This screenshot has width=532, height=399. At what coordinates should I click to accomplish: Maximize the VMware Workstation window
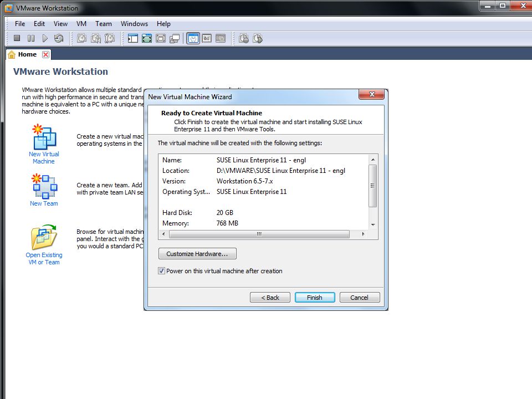tap(503, 6)
